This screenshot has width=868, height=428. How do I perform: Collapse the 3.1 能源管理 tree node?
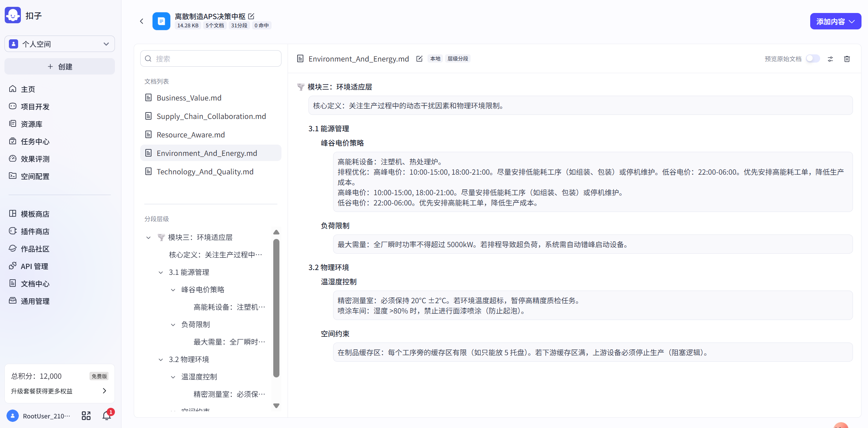pos(161,272)
